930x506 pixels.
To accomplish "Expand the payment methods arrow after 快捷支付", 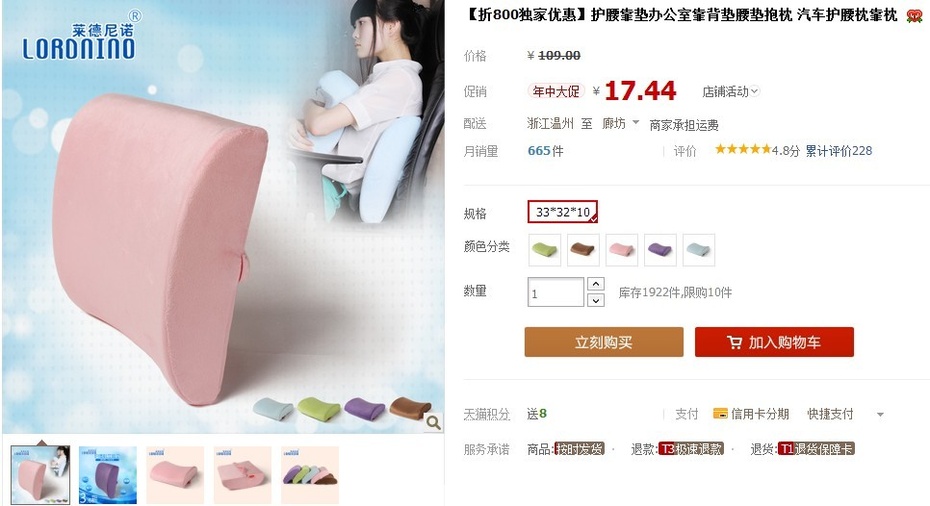I will [880, 415].
